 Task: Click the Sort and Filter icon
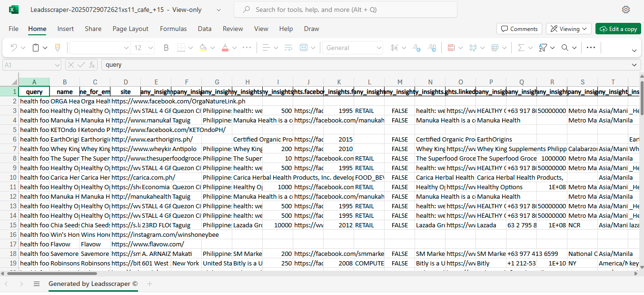543,48
